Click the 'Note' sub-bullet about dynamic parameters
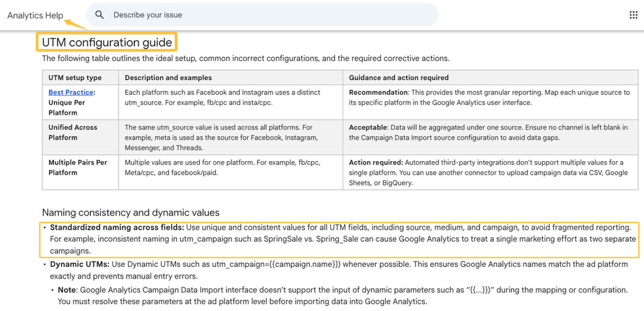The width and height of the screenshot is (644, 311). coord(343,296)
